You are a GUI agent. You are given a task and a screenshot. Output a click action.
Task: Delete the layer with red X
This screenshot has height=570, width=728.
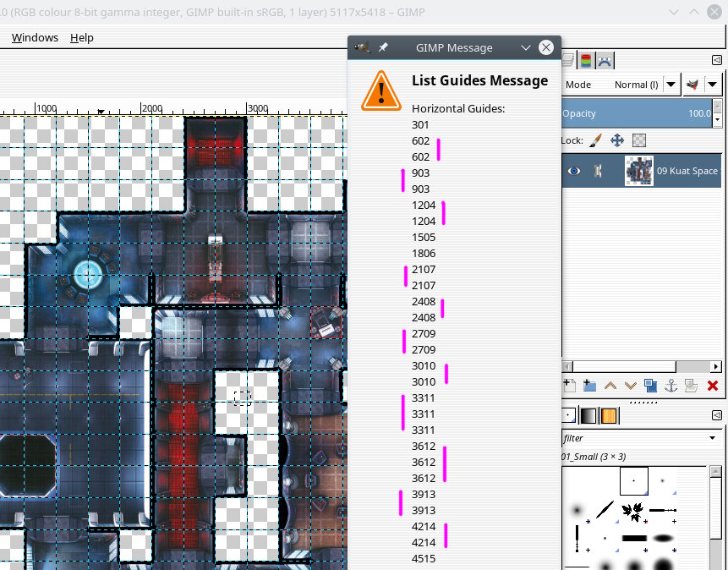click(713, 386)
